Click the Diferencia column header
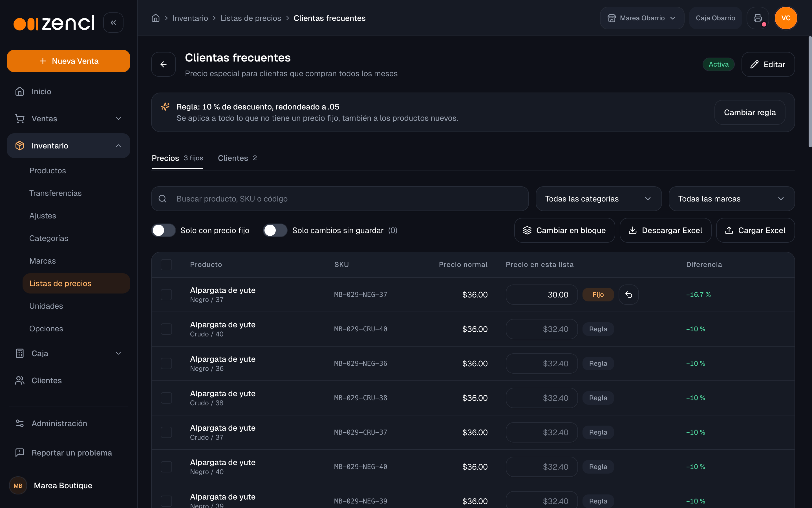The image size is (812, 508). (x=704, y=265)
